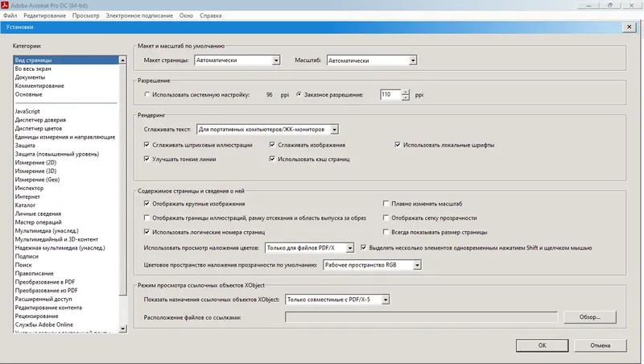The image size is (644, 364).
Task: Select Единицы измерения и направляющие category
Action: 65,137
